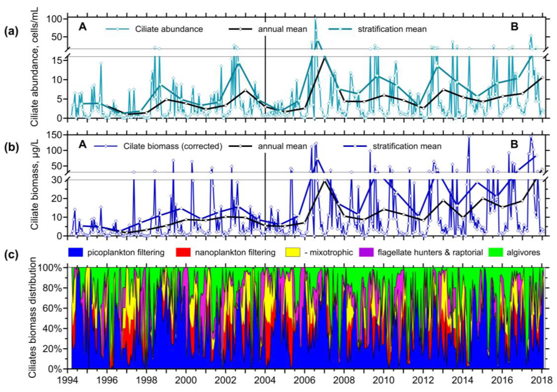
Task: Click the 'Cilate biomass (corrected)' legend label
Action: coord(173,146)
